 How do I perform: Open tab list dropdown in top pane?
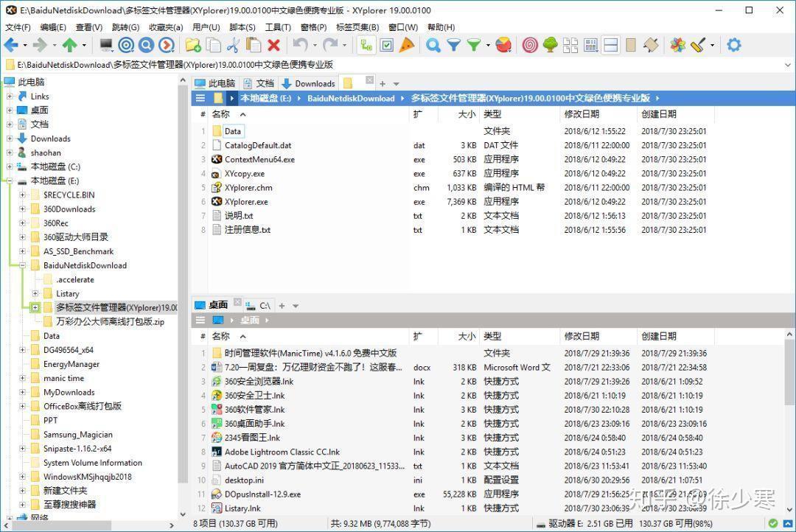[397, 84]
